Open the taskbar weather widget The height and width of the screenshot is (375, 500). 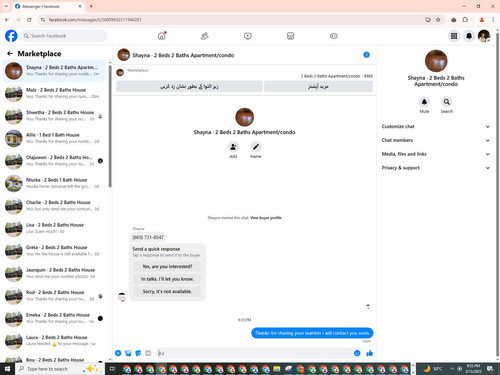point(433,369)
